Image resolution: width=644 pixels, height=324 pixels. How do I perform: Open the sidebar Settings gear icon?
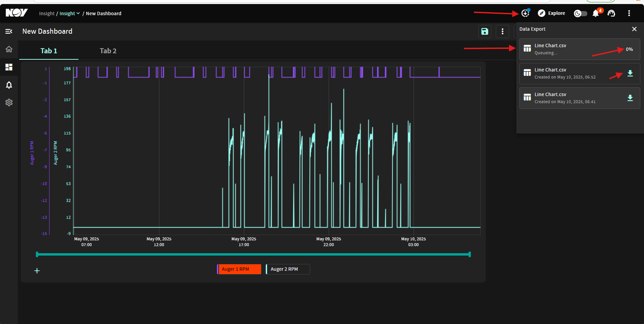pos(9,102)
